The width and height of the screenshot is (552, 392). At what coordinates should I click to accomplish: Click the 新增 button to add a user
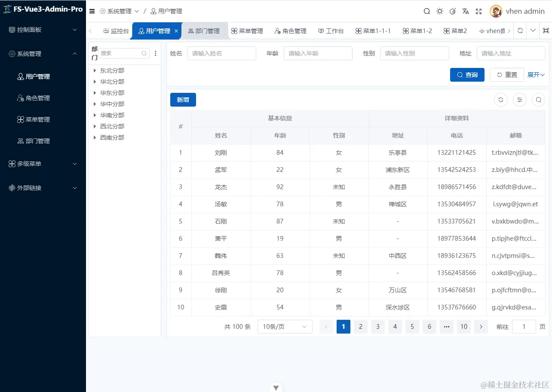coord(183,100)
